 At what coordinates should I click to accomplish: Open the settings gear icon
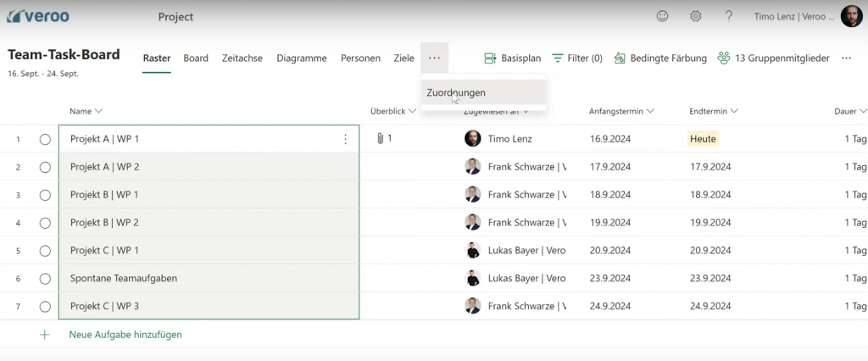tap(696, 16)
